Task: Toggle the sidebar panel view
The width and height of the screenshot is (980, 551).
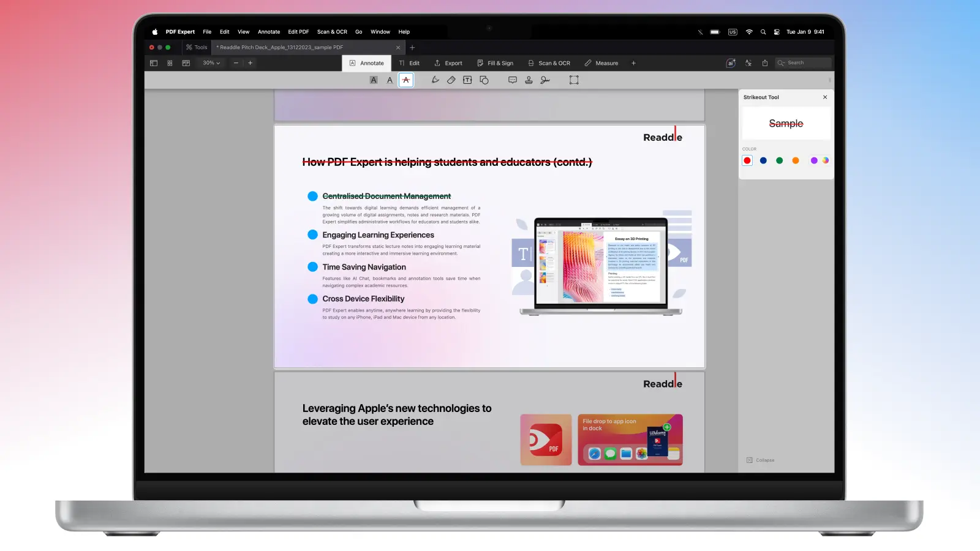Action: [x=154, y=63]
